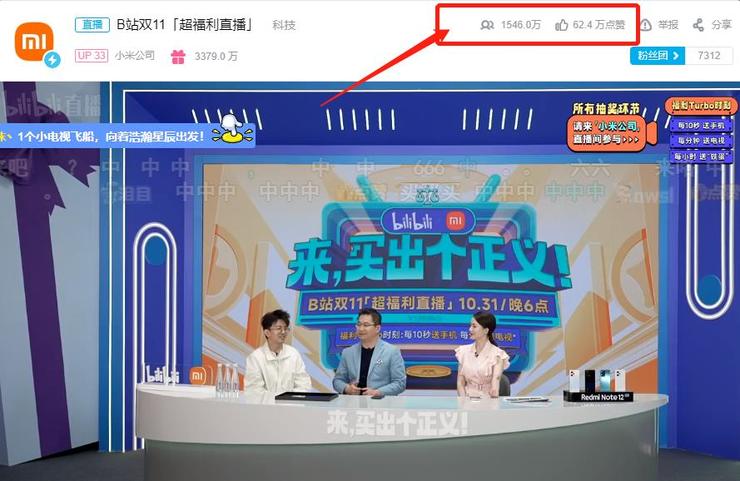Click the live video player area
This screenshot has height=481, width=740.
click(x=370, y=281)
